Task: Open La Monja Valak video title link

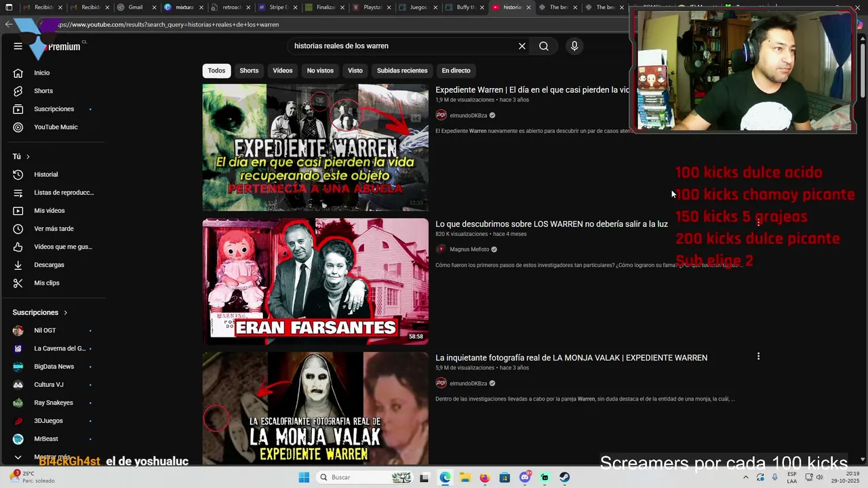Action: (571, 357)
